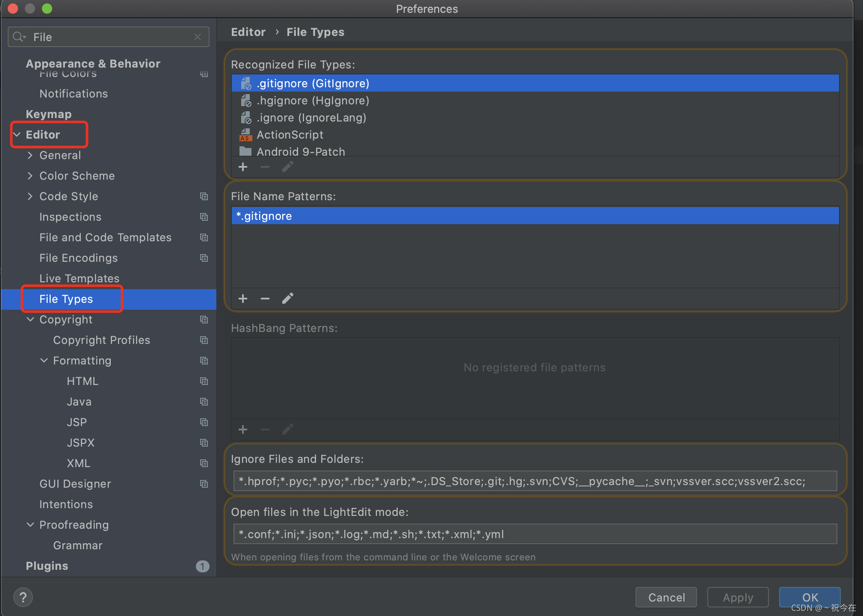Click the ActionScript file type icon
The width and height of the screenshot is (863, 616).
click(245, 135)
